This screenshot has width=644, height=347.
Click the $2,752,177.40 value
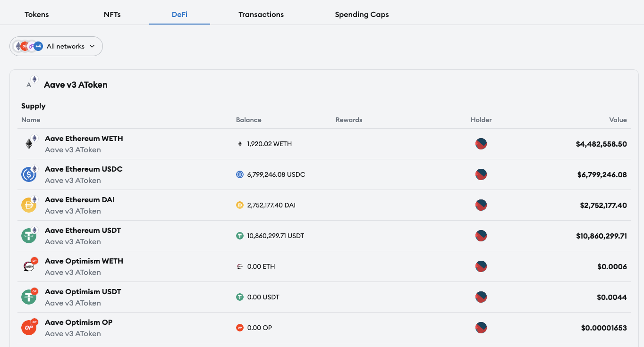click(x=603, y=205)
